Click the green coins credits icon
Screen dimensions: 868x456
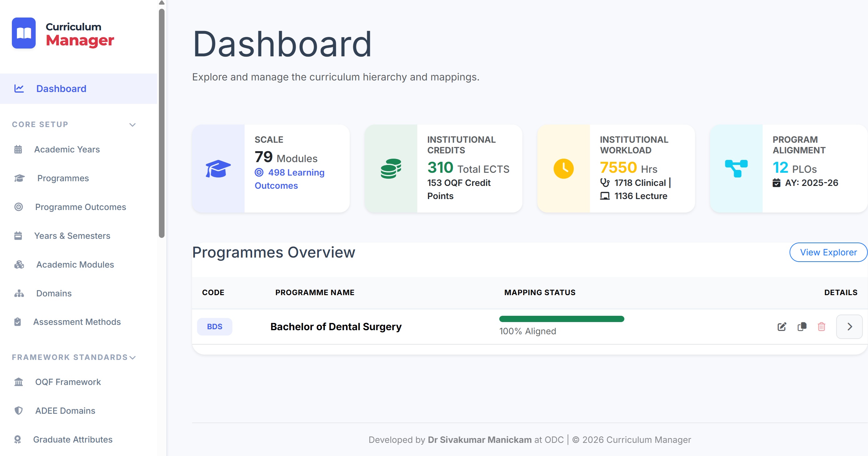pos(391,168)
